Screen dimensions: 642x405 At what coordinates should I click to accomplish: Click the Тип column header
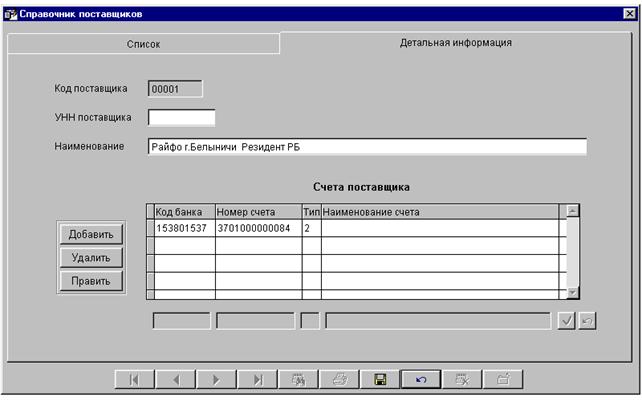(x=312, y=212)
